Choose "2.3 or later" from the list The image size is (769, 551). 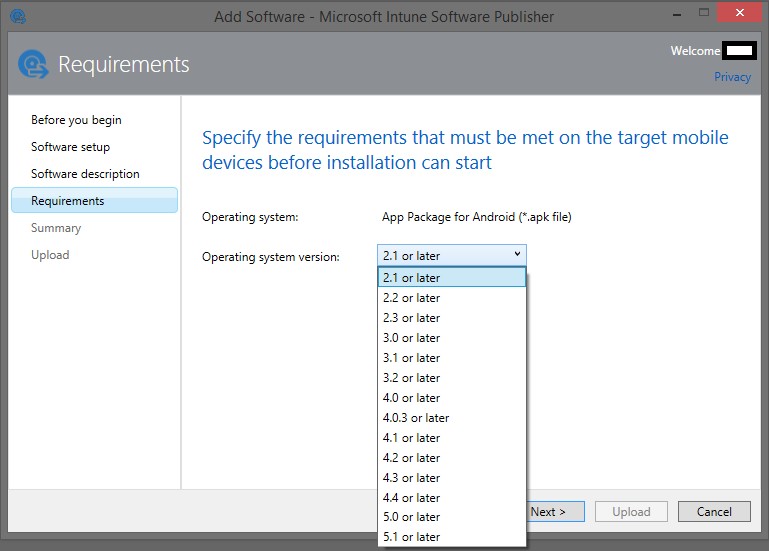click(452, 318)
